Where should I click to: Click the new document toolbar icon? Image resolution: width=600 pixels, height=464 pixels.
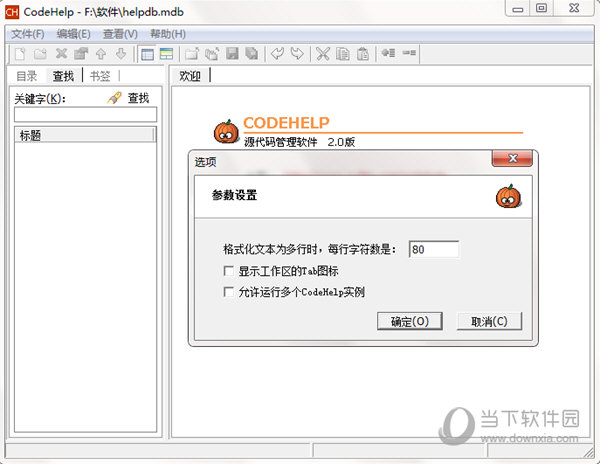tap(20, 54)
